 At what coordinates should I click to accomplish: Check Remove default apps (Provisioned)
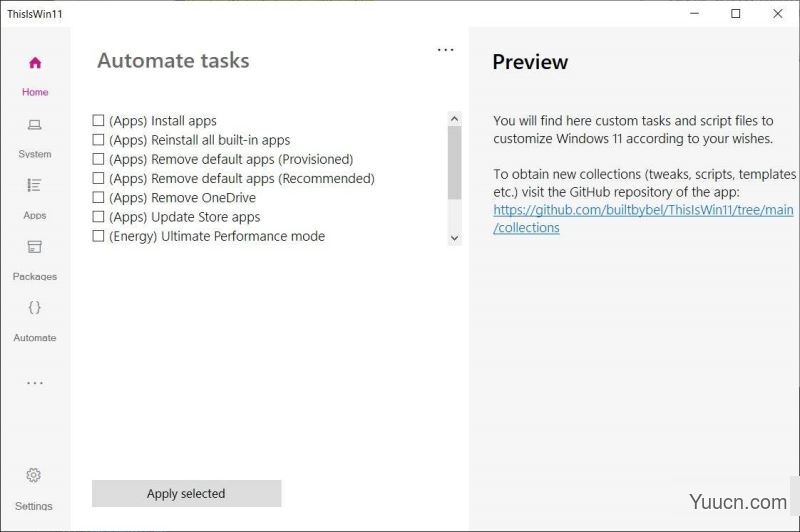click(98, 159)
